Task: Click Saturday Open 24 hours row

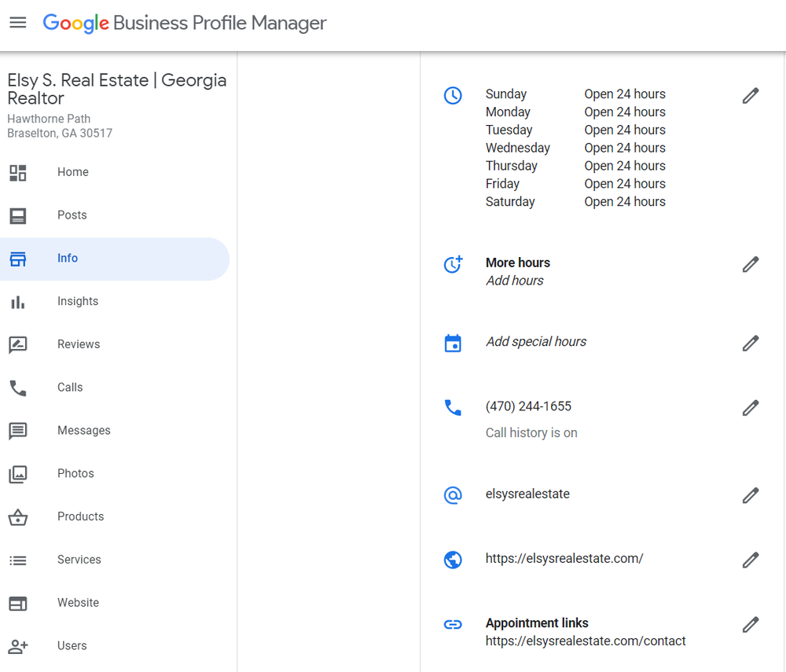Action: [575, 202]
